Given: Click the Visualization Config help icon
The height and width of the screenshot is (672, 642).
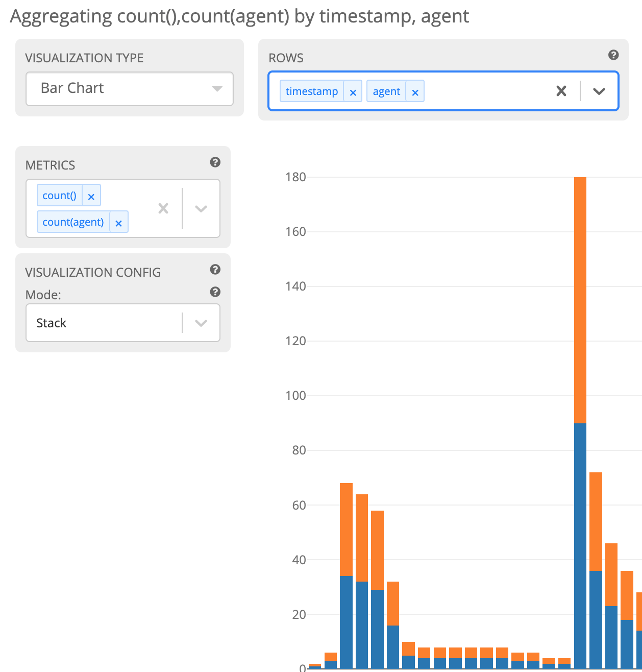Looking at the screenshot, I should click(x=215, y=270).
